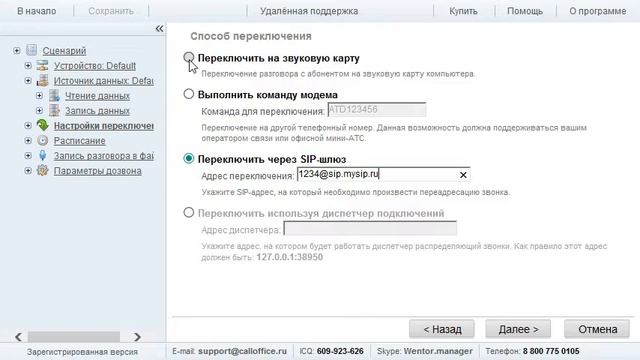Open the Помощь menu item

[x=525, y=11]
